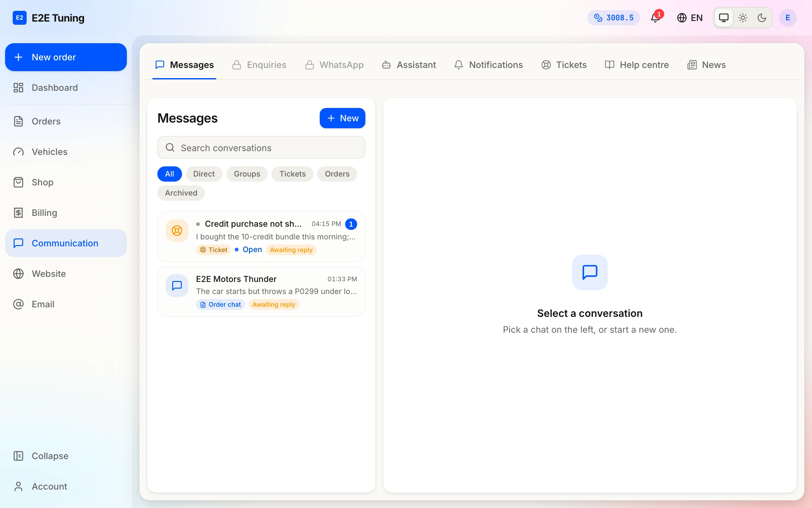Open Account settings in sidebar
The width and height of the screenshot is (812, 508).
pyautogui.click(x=66, y=486)
